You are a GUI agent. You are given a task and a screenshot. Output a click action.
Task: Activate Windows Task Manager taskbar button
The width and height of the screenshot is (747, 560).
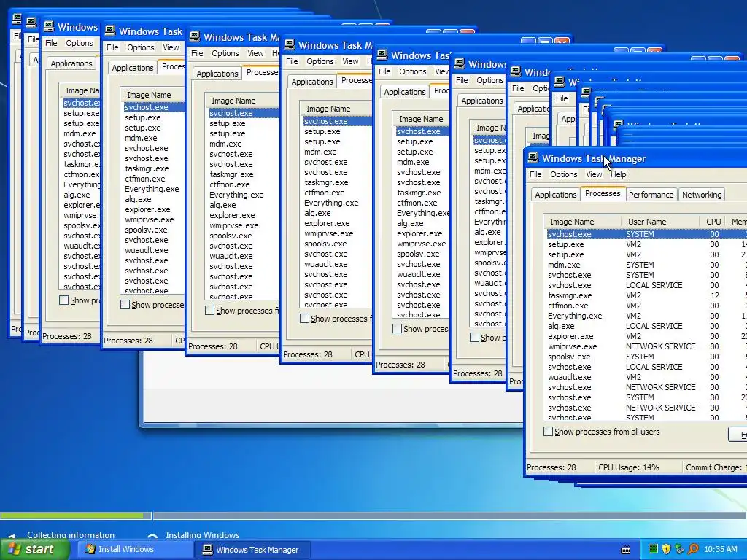click(x=252, y=550)
